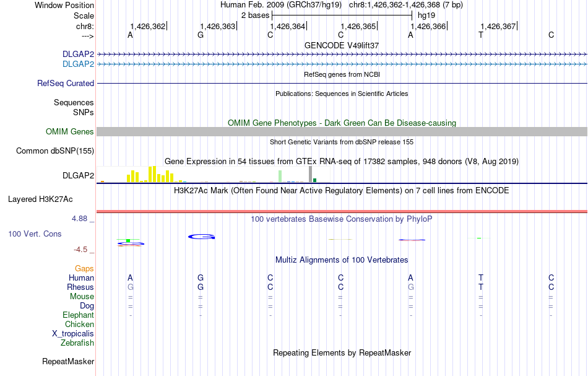Click the 1,426,362 ruler position label

(x=148, y=26)
